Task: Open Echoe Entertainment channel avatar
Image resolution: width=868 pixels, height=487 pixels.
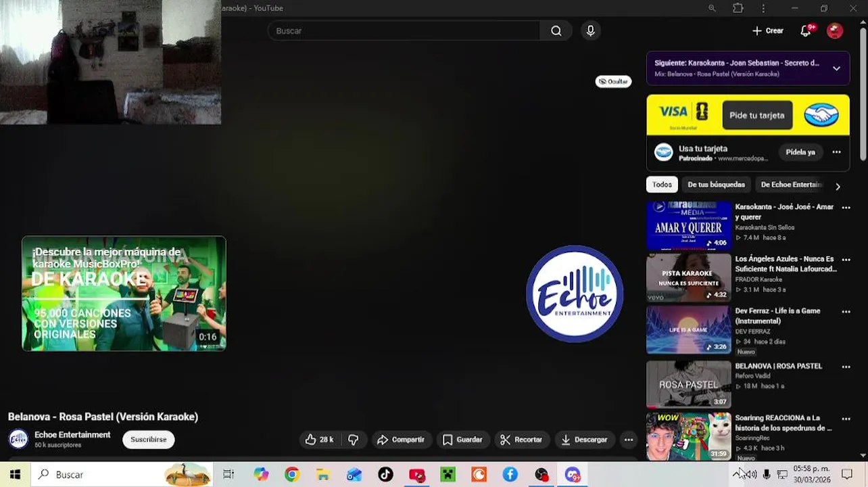Action: (18, 439)
